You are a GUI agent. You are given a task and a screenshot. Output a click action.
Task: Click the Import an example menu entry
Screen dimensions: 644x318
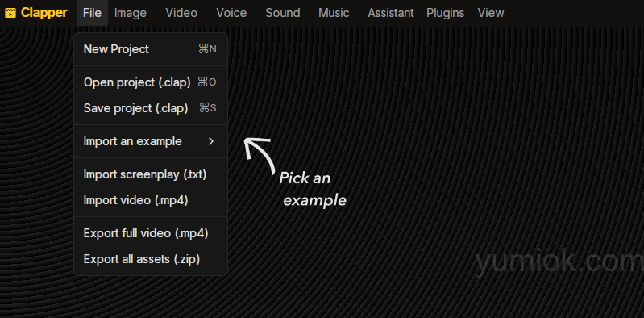tap(151, 141)
